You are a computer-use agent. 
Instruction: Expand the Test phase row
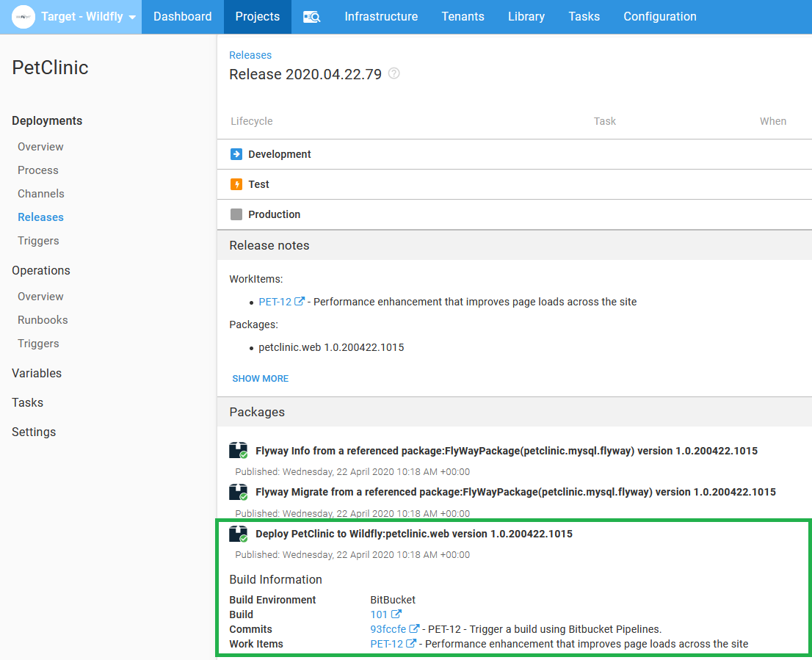[259, 184]
